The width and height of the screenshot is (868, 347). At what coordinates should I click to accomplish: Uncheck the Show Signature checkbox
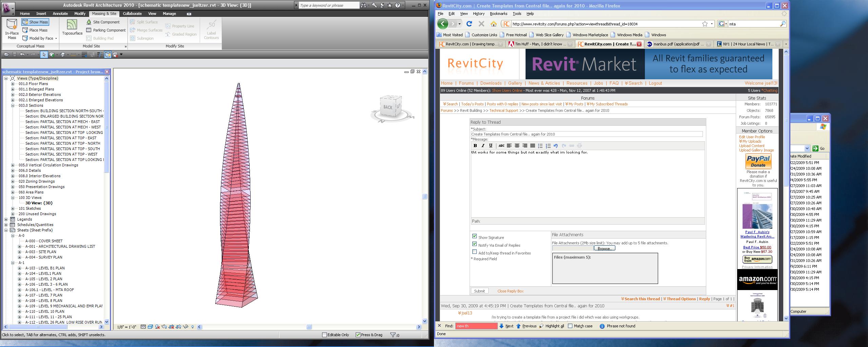click(x=474, y=236)
